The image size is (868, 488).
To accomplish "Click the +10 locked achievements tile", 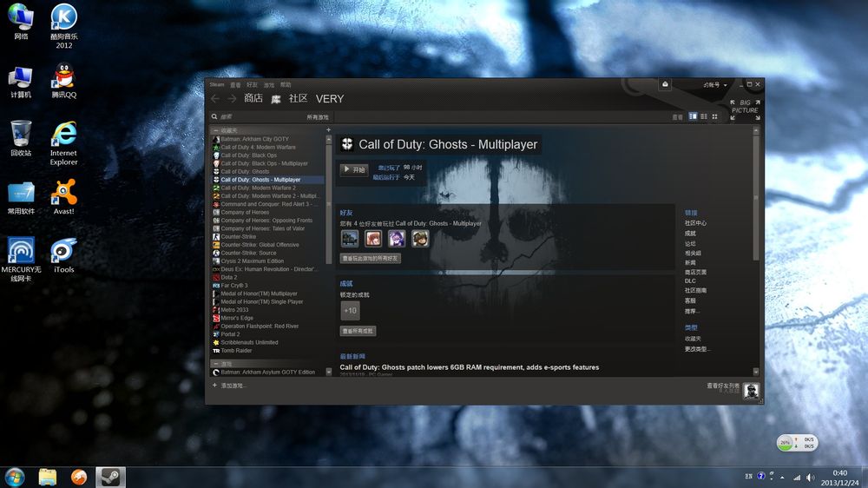I will pos(350,311).
